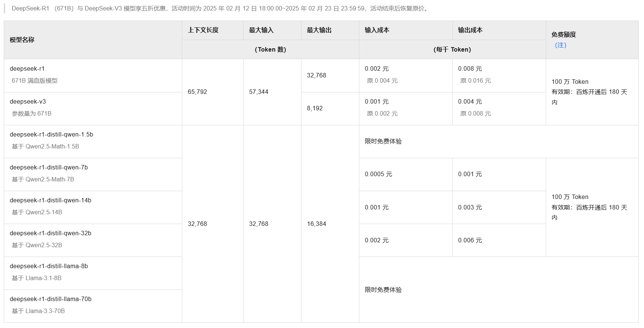The image size is (644, 328).
Task: Click the 免费额度 header text
Action: point(564,34)
